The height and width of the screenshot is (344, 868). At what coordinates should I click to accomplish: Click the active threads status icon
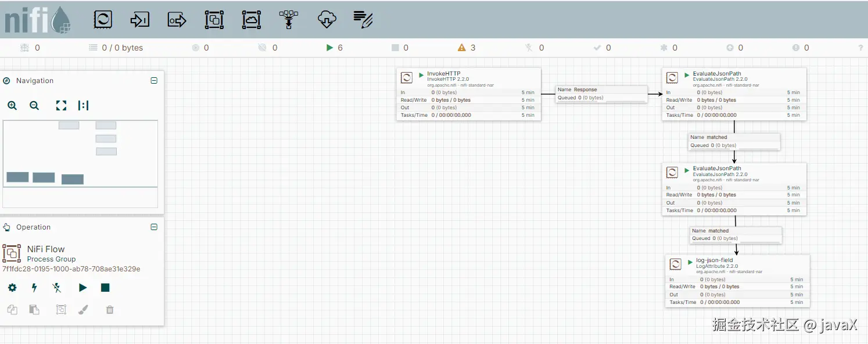24,48
